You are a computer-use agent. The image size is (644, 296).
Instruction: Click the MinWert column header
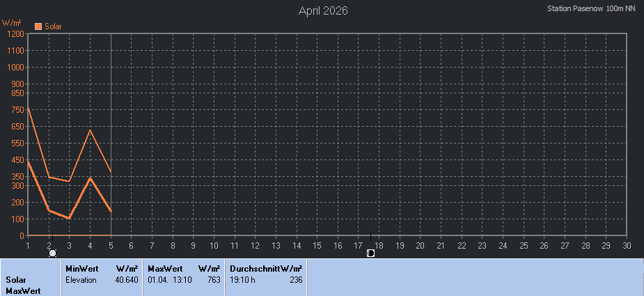click(x=81, y=268)
